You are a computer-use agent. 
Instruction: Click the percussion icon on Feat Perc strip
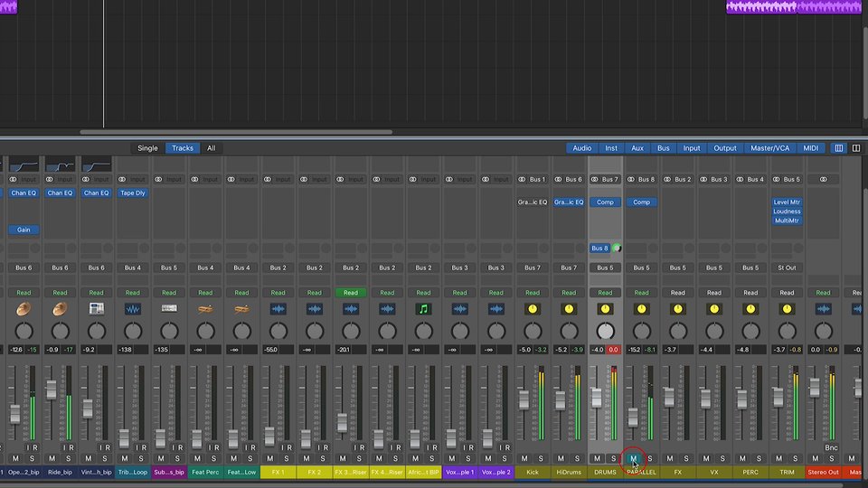205,309
